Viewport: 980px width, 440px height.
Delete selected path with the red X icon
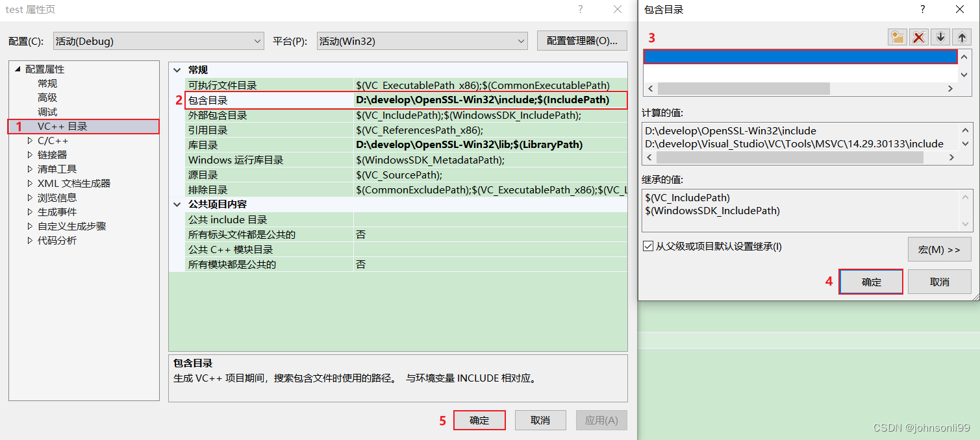tap(918, 37)
